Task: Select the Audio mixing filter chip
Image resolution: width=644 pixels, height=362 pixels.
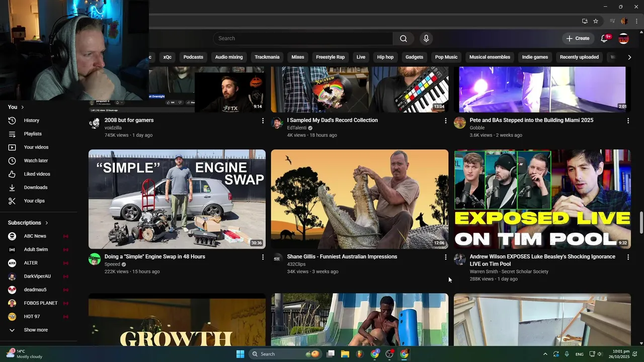Action: [229, 57]
